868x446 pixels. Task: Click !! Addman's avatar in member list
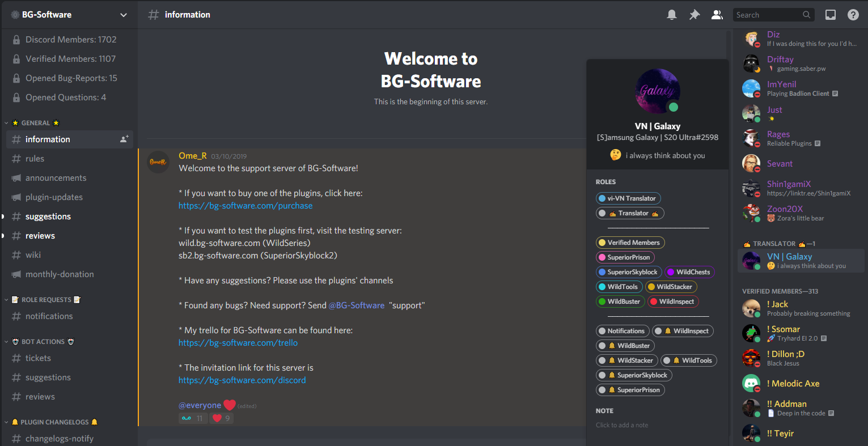(x=751, y=408)
